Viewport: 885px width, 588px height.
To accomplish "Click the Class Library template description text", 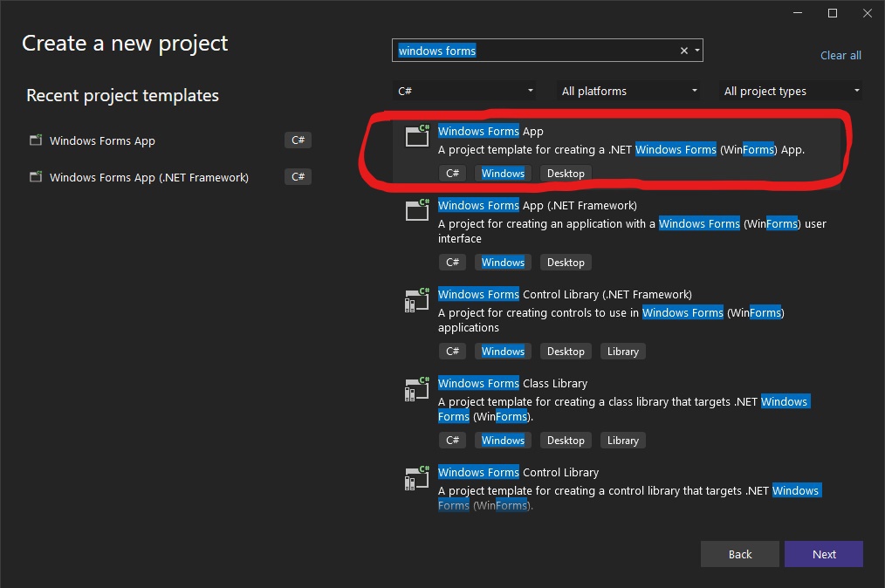I will 624,409.
